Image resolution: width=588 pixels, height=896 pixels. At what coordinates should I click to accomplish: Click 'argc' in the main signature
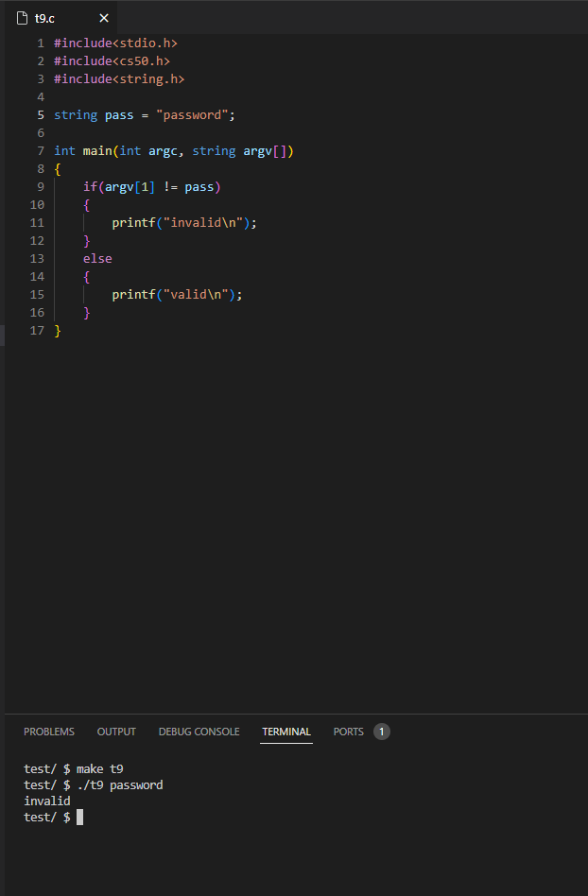pos(163,151)
